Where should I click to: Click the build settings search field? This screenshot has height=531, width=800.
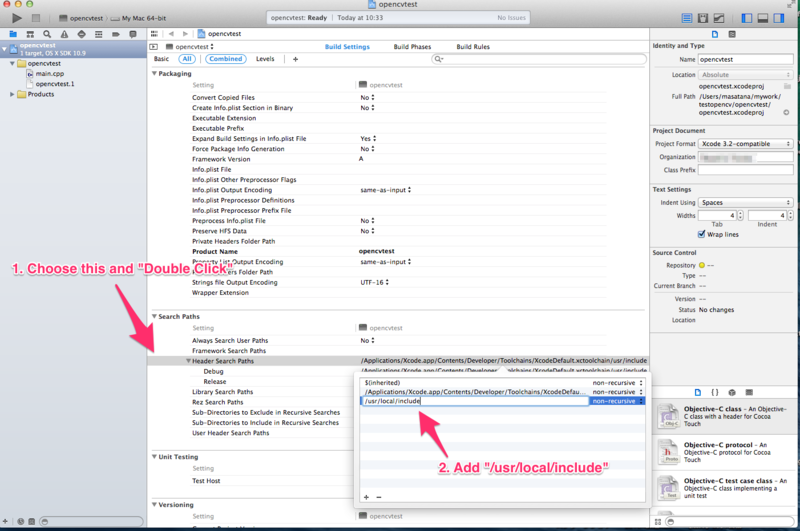[x=539, y=59]
